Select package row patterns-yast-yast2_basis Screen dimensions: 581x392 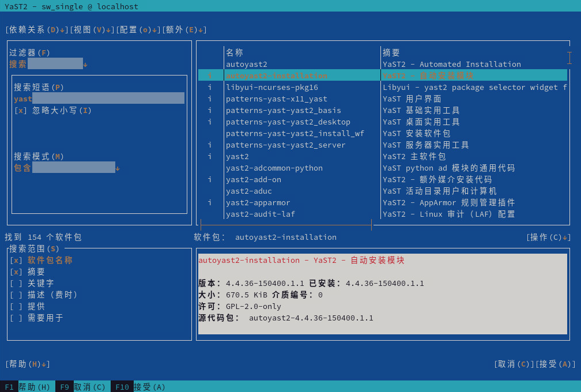383,110
